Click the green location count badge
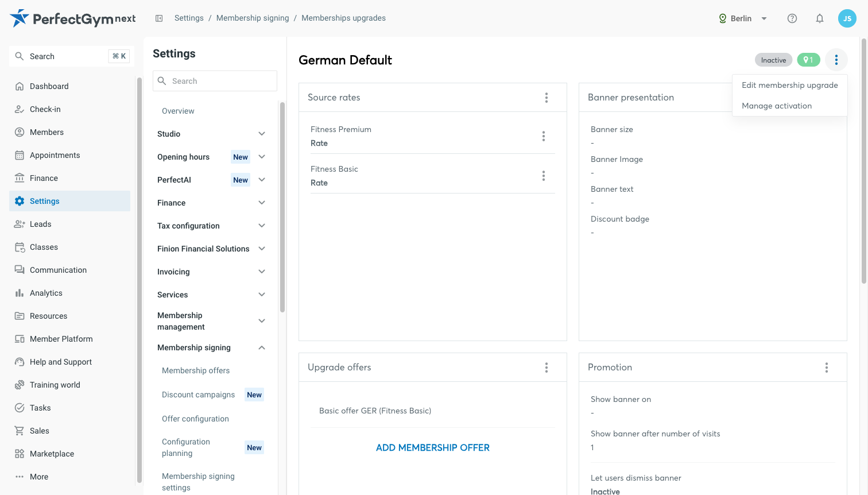The image size is (868, 495). click(x=808, y=60)
